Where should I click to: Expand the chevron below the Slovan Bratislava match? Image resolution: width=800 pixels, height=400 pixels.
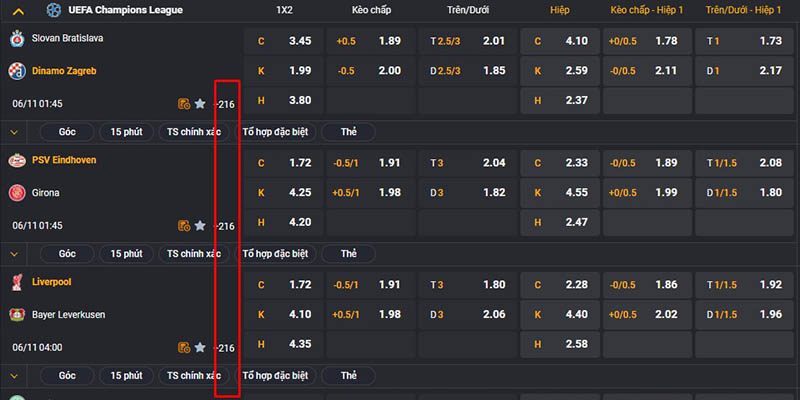pyautogui.click(x=15, y=132)
